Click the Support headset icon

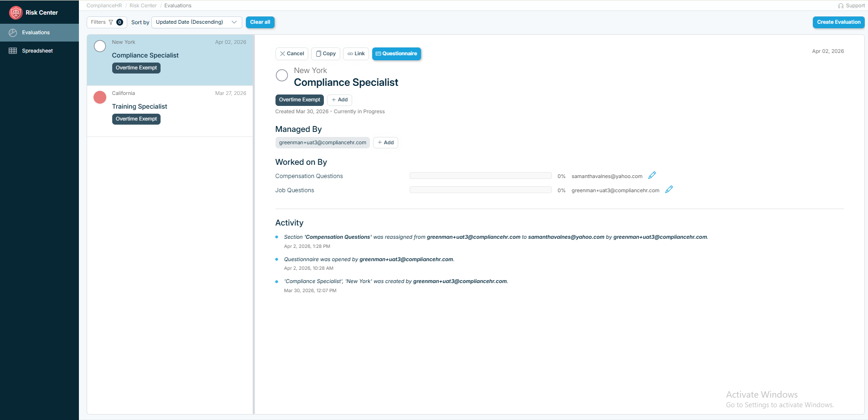pos(841,6)
